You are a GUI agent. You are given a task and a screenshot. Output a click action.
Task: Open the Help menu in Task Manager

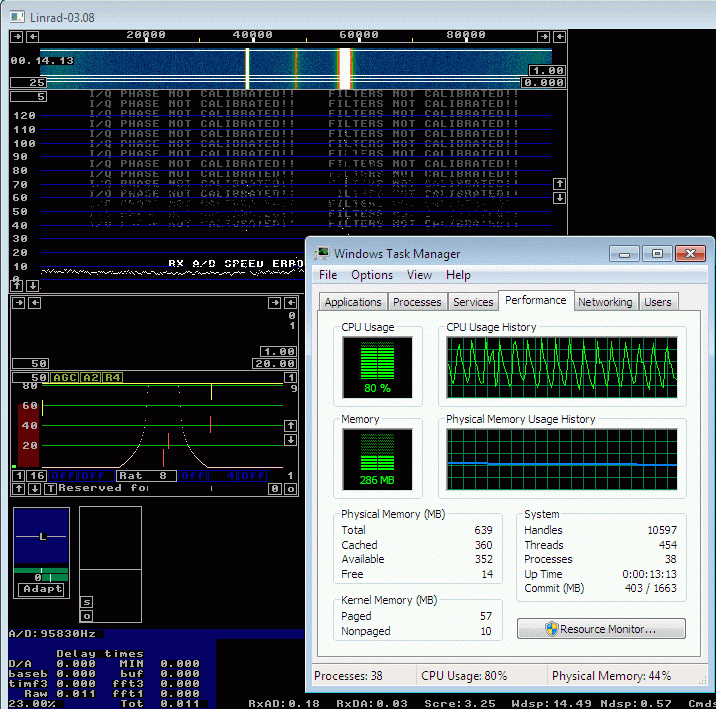tap(458, 275)
